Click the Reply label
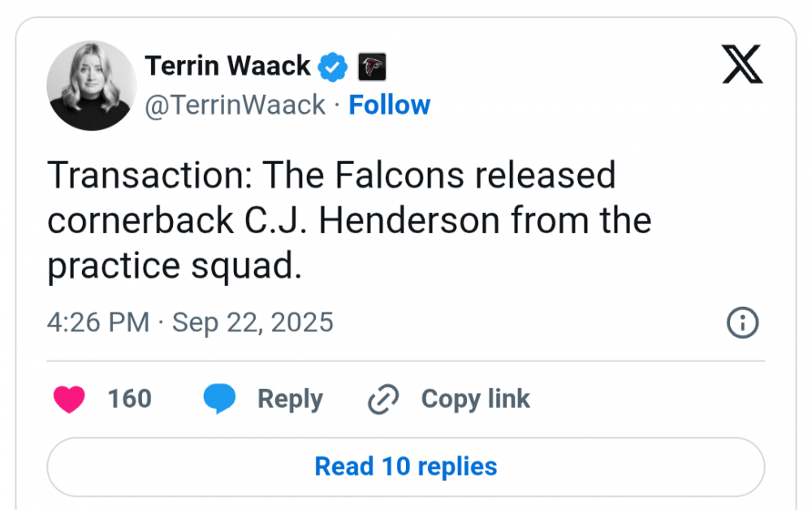The height and width of the screenshot is (510, 812). [290, 399]
